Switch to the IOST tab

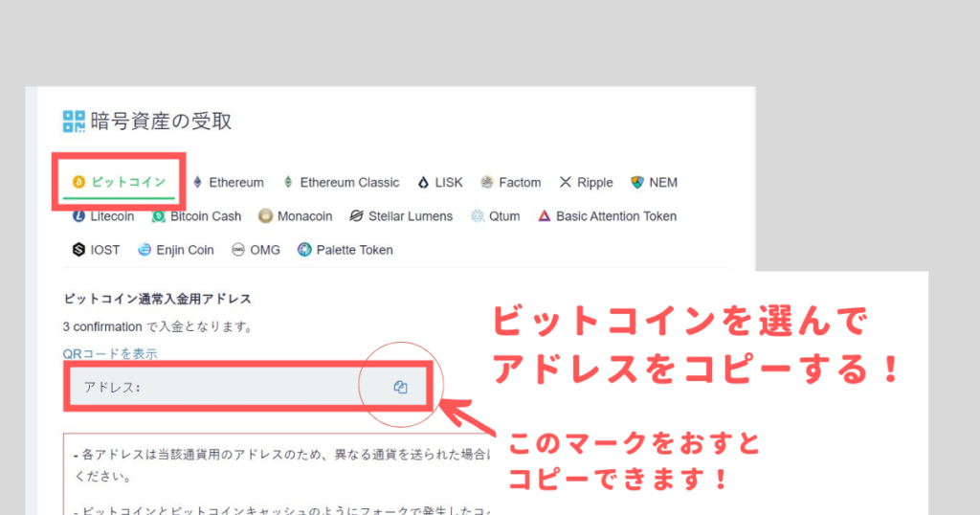[x=97, y=250]
